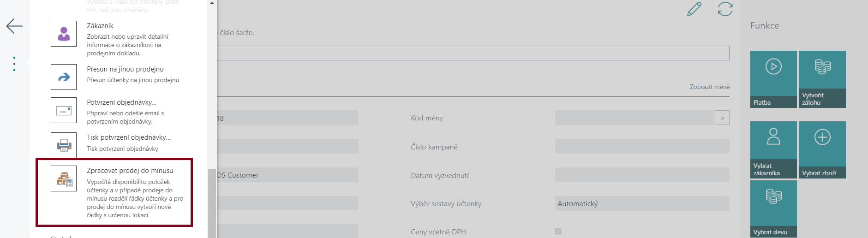Click the Datum vyzvednutí input field
Image resolution: width=868 pixels, height=238 pixels.
tap(642, 175)
